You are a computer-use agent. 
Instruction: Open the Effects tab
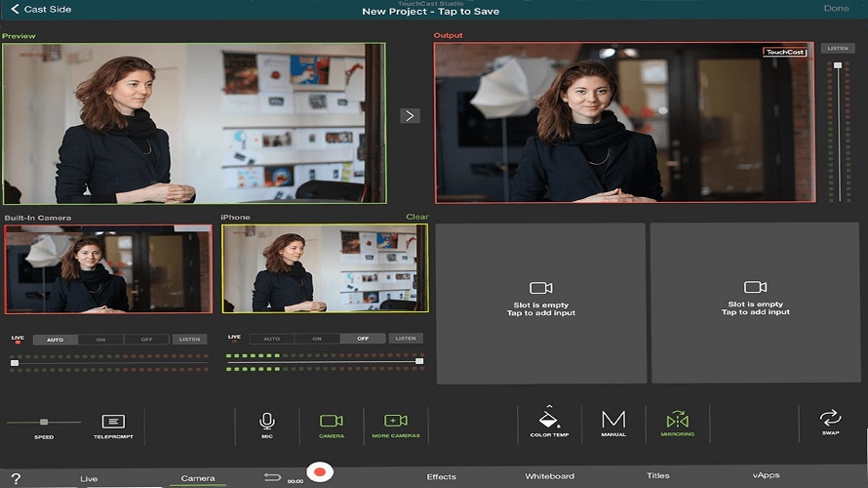click(441, 476)
